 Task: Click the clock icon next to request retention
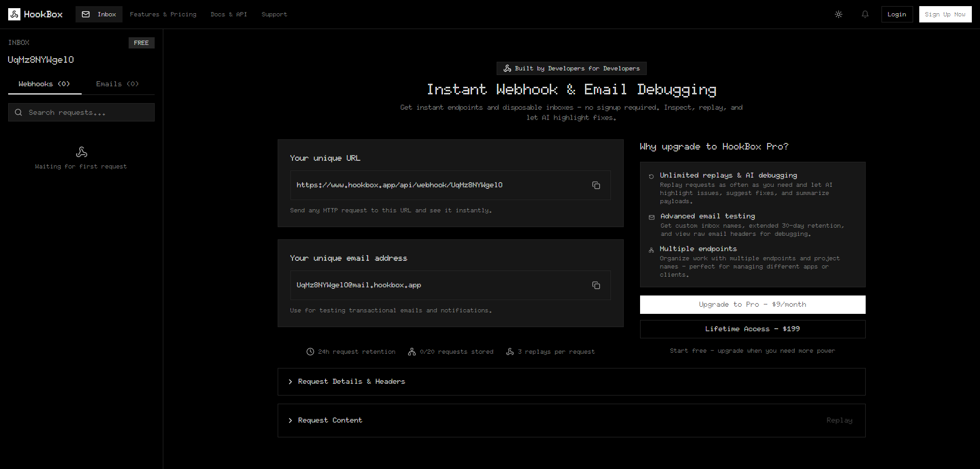[x=310, y=352]
